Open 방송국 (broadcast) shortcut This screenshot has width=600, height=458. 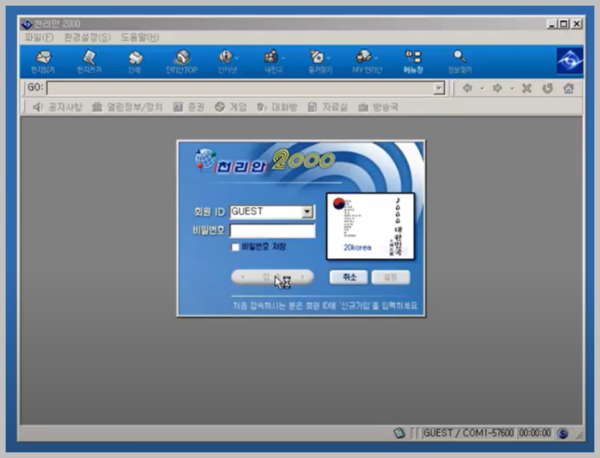coord(378,107)
